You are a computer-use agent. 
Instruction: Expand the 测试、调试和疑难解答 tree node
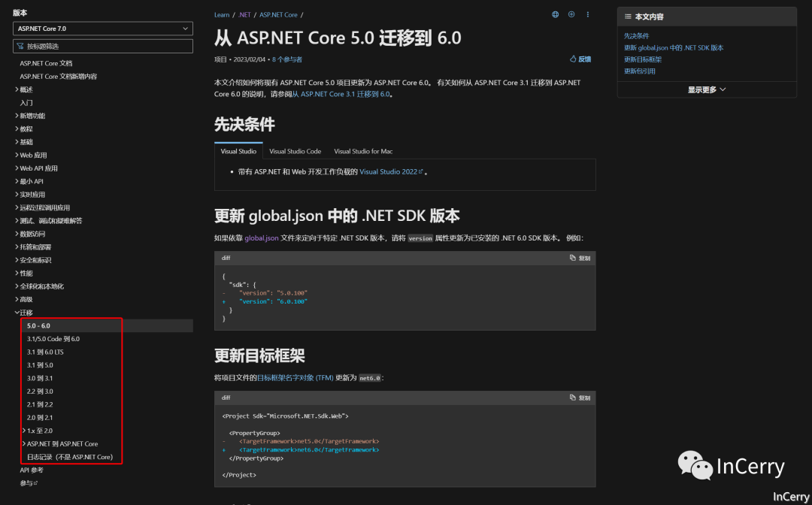click(17, 221)
